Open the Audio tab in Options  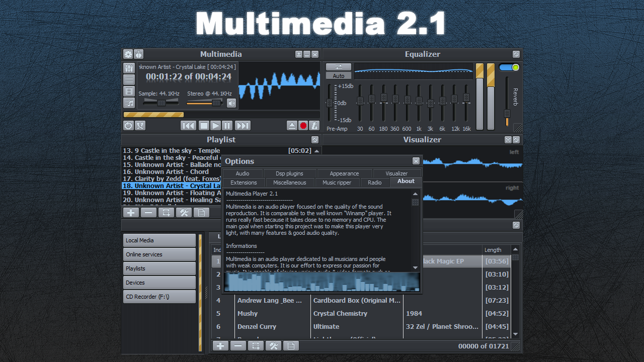[243, 173]
